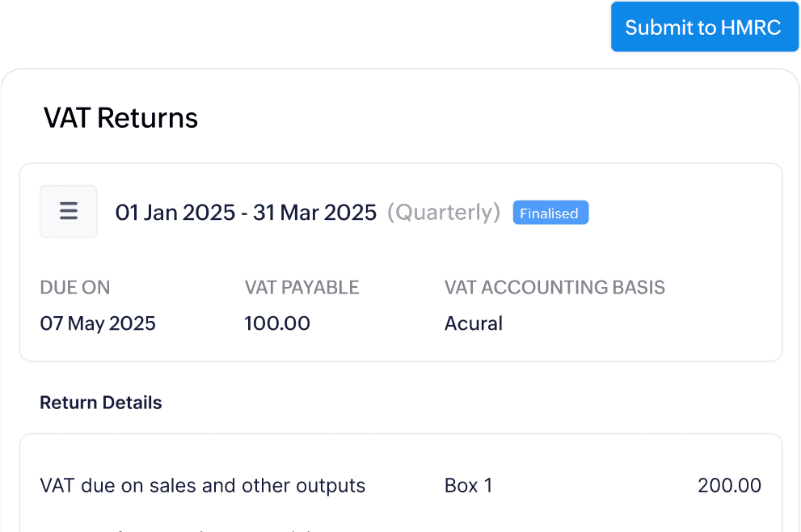
Task: Click the VAT PAYABLE label
Action: pos(301,287)
